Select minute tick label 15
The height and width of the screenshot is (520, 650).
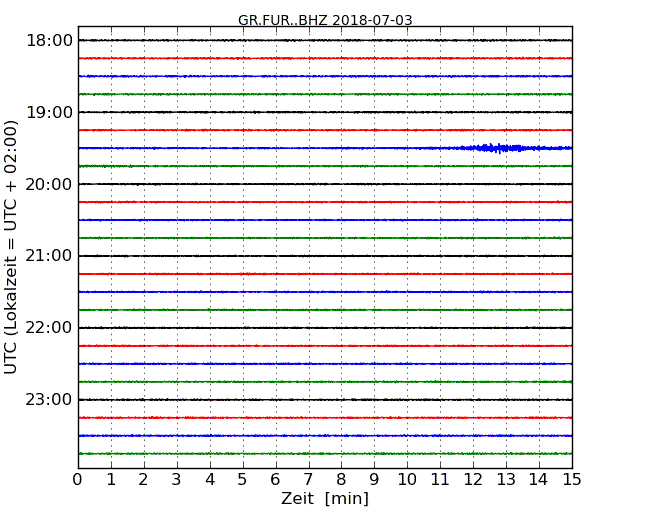[x=572, y=479]
